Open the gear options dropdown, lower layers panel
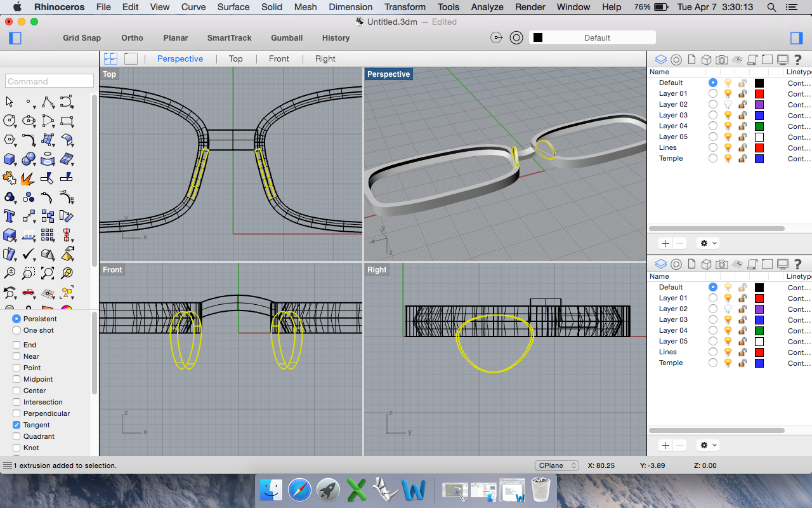The image size is (812, 508). pyautogui.click(x=707, y=445)
